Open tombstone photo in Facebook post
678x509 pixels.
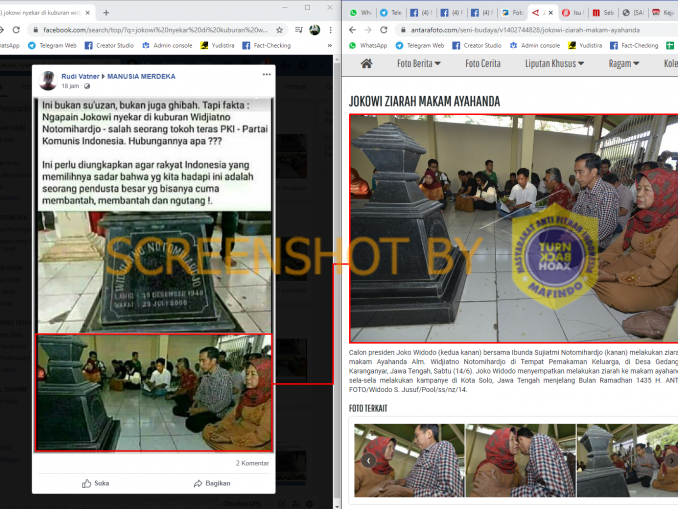[x=154, y=272]
